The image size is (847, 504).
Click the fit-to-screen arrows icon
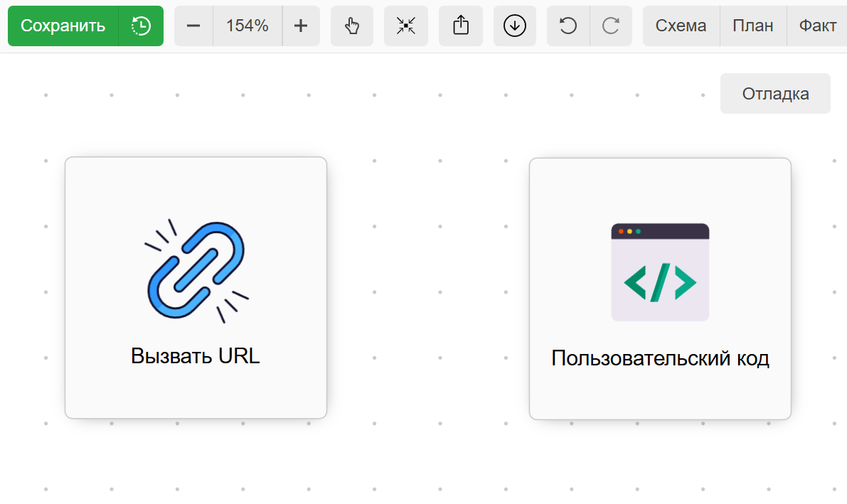tap(406, 26)
